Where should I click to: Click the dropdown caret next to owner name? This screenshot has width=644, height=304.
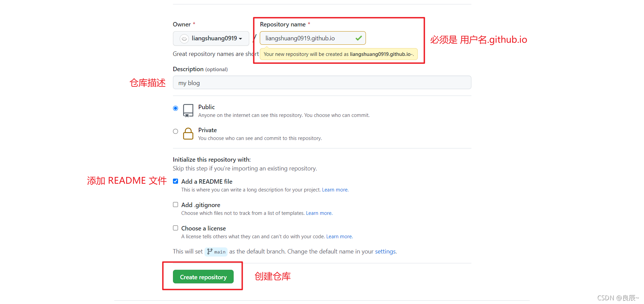click(x=240, y=39)
